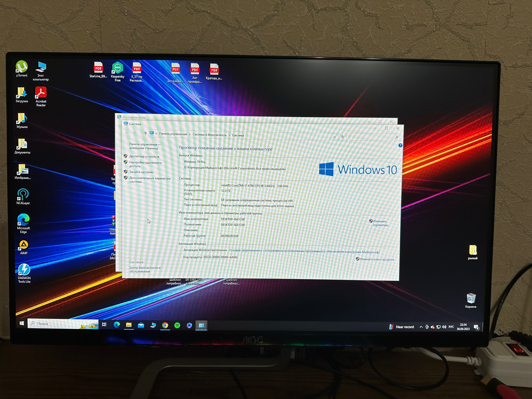
Task: Open Защита системы link
Action: (141, 172)
